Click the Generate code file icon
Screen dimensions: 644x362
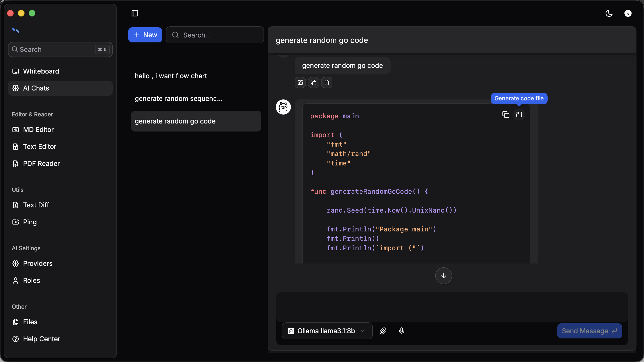pyautogui.click(x=519, y=115)
